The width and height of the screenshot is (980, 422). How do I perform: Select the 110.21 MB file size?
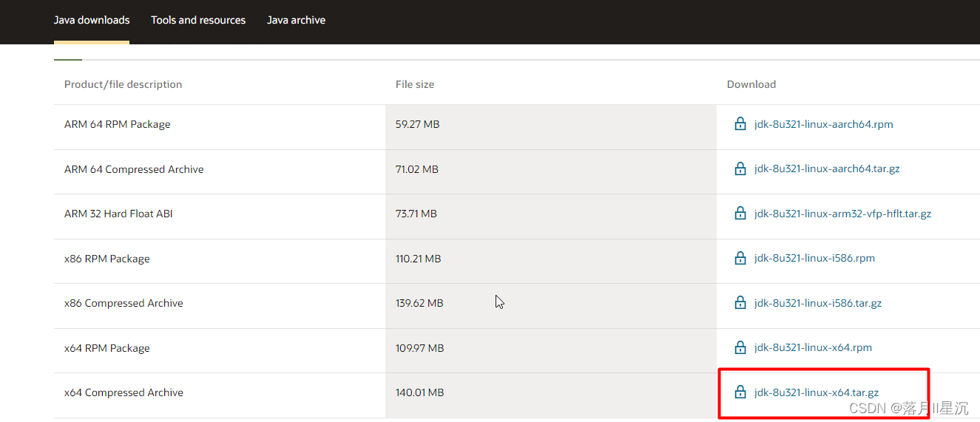pos(419,259)
